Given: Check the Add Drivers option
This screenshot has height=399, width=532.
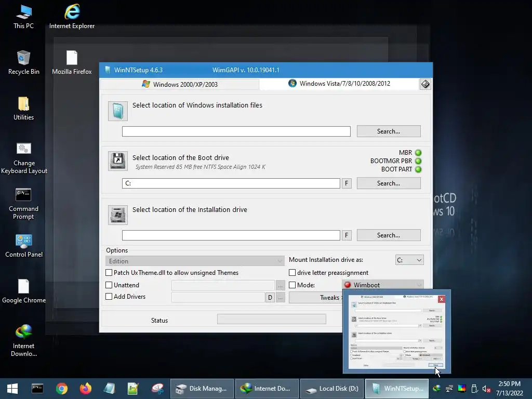Looking at the screenshot, I should pyautogui.click(x=109, y=297).
